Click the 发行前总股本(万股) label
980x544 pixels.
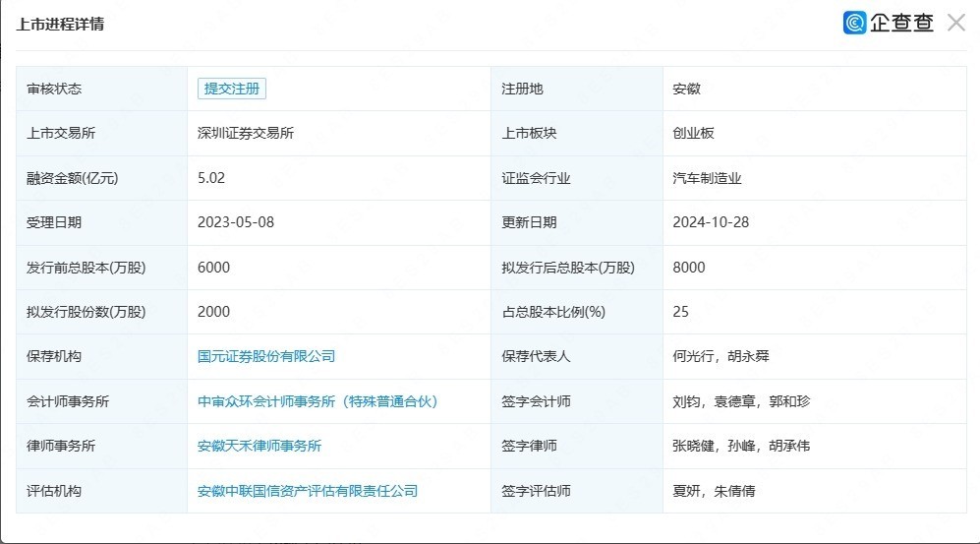click(x=86, y=268)
